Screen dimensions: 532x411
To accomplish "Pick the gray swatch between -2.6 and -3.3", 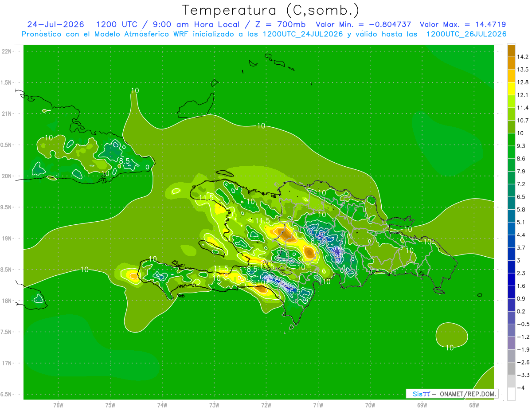I will (x=511, y=368).
